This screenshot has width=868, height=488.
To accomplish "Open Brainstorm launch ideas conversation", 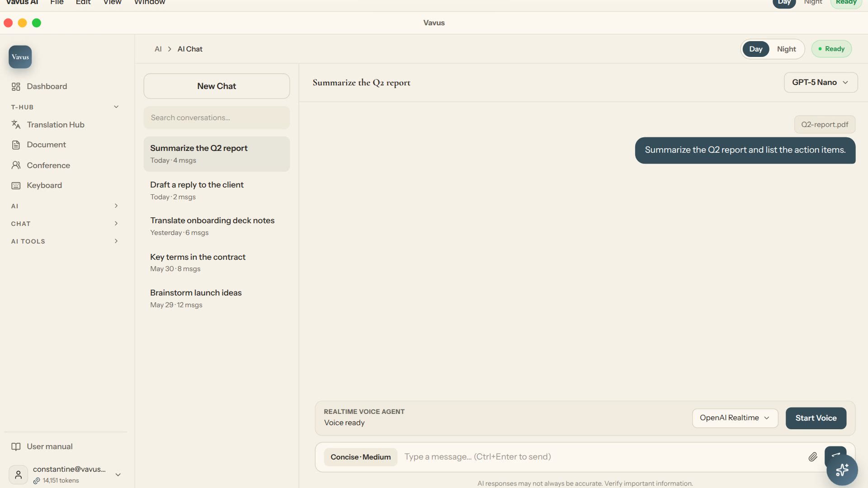I will 217,299.
